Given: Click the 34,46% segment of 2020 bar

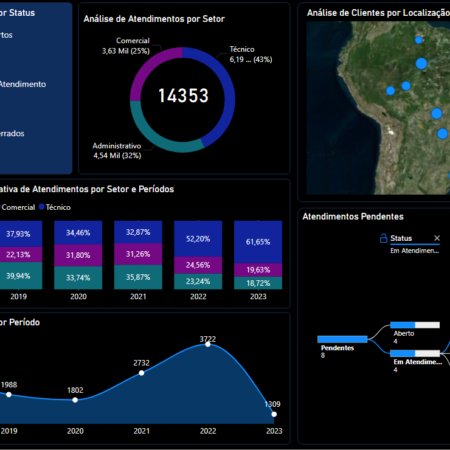Looking at the screenshot, I should pos(78,233).
